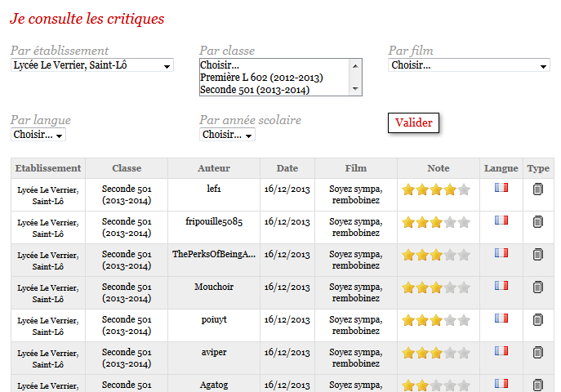
Task: Click class list scrollbar down arrow
Action: (355, 89)
